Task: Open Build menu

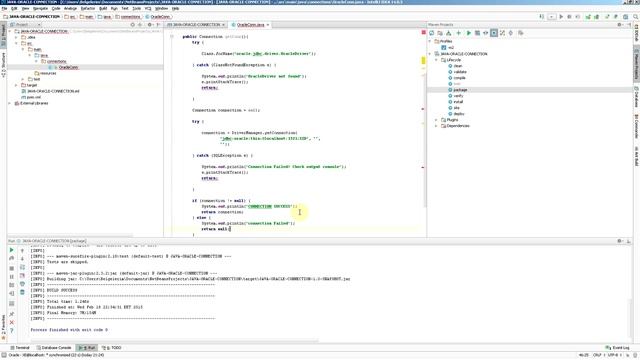Action: [x=103, y=8]
